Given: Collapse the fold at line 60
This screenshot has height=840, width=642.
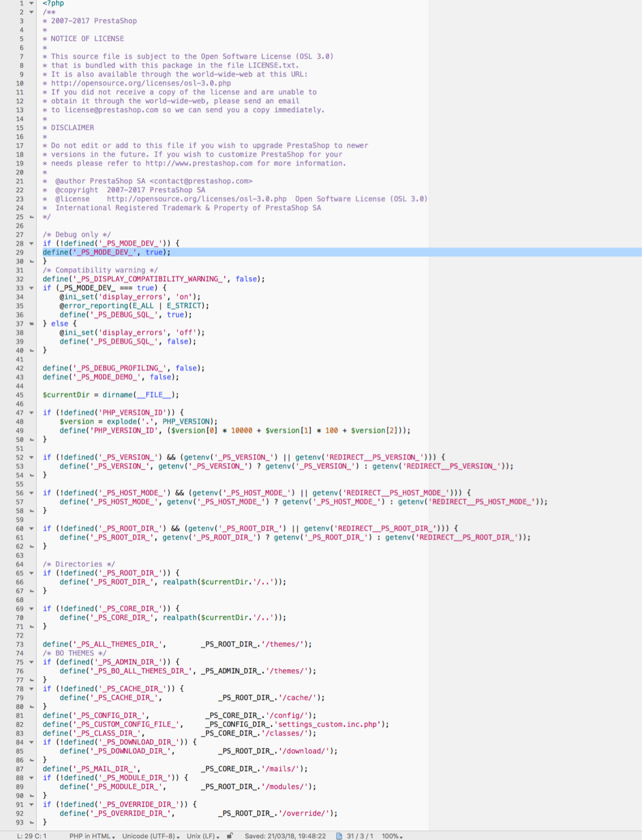Looking at the screenshot, I should (x=31, y=528).
